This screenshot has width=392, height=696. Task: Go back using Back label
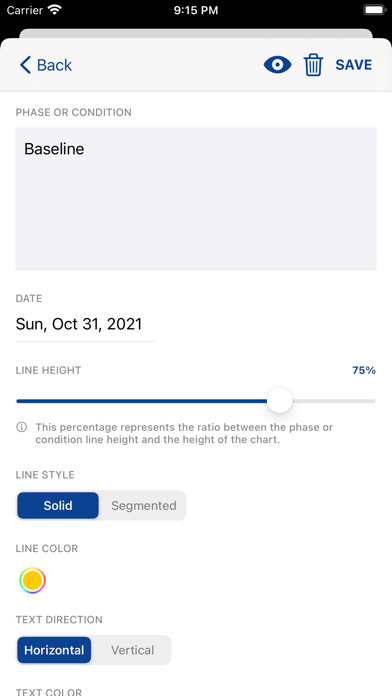point(54,65)
